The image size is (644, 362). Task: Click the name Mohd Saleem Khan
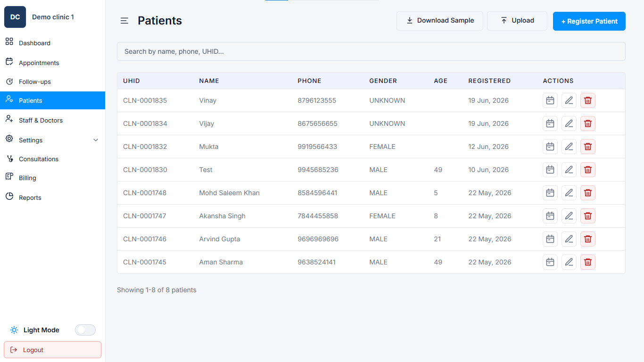pos(229,193)
